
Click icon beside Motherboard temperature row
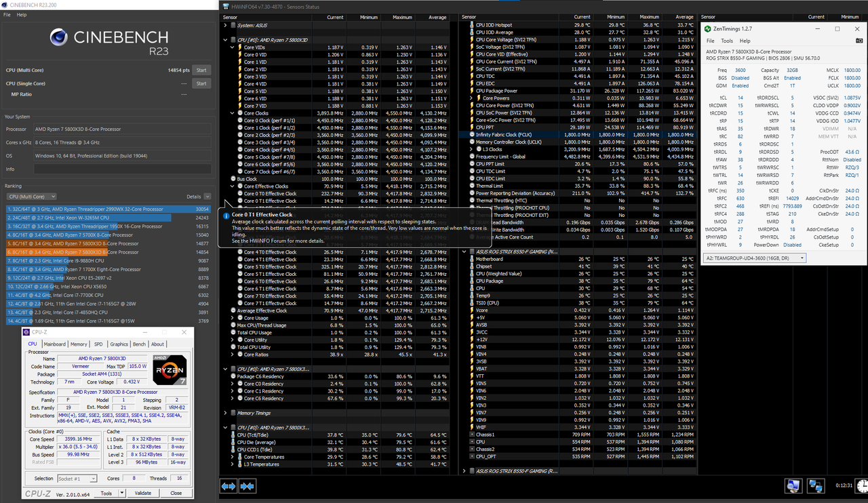tap(471, 259)
